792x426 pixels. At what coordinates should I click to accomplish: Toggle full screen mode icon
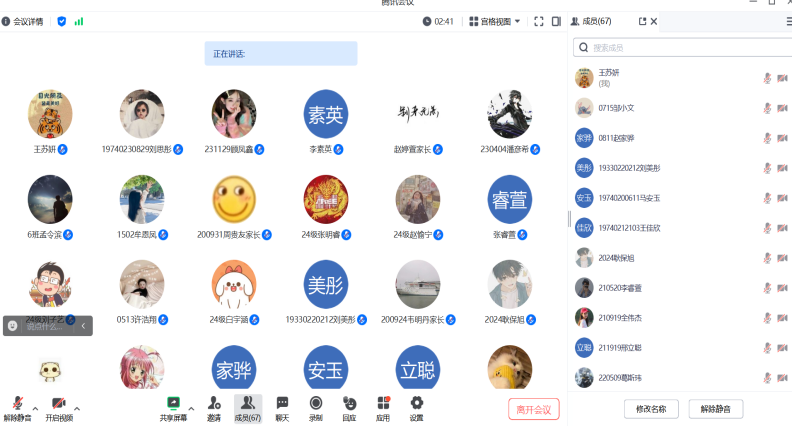539,21
